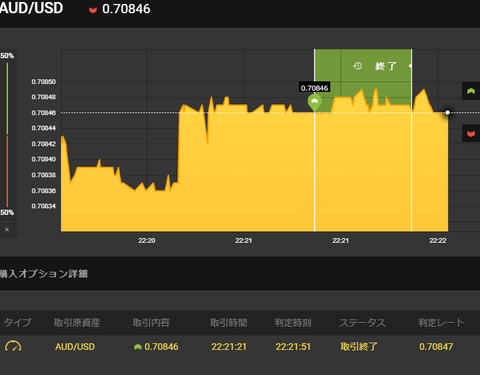Click the 0.70850 price axis label

pyautogui.click(x=44, y=82)
